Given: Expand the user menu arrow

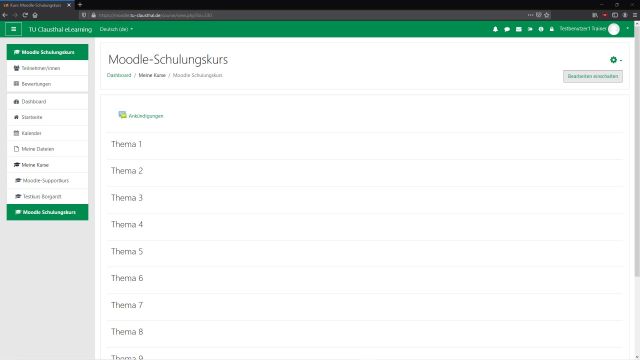Looking at the screenshot, I should (x=627, y=29).
